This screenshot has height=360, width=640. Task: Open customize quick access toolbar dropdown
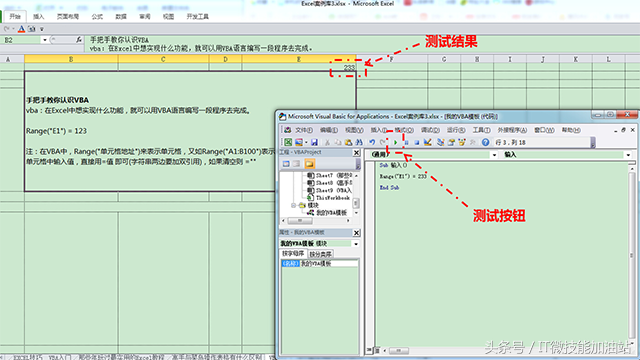click(x=41, y=29)
